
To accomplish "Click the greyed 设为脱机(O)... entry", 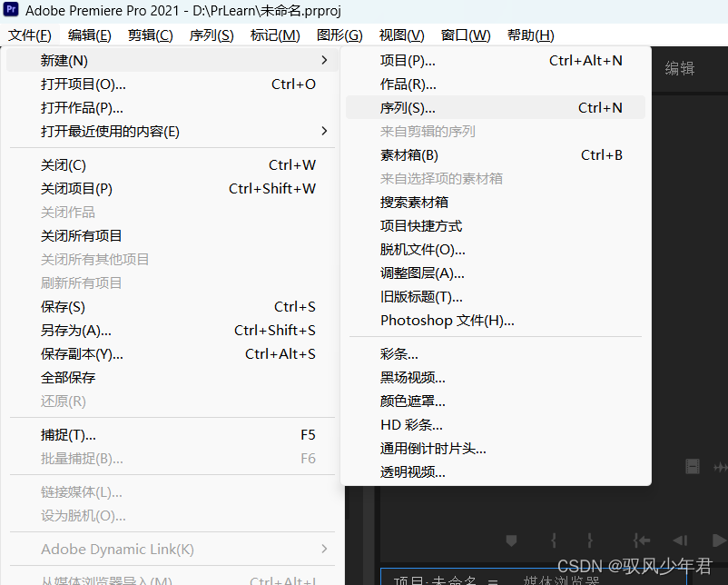I will point(172,516).
